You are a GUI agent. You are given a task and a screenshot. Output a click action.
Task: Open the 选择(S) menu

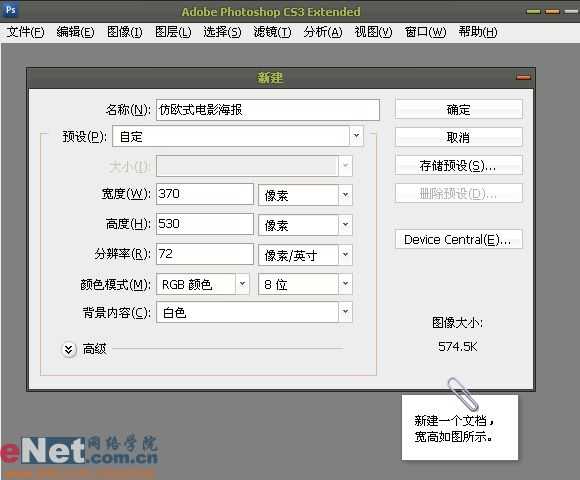pyautogui.click(x=222, y=32)
